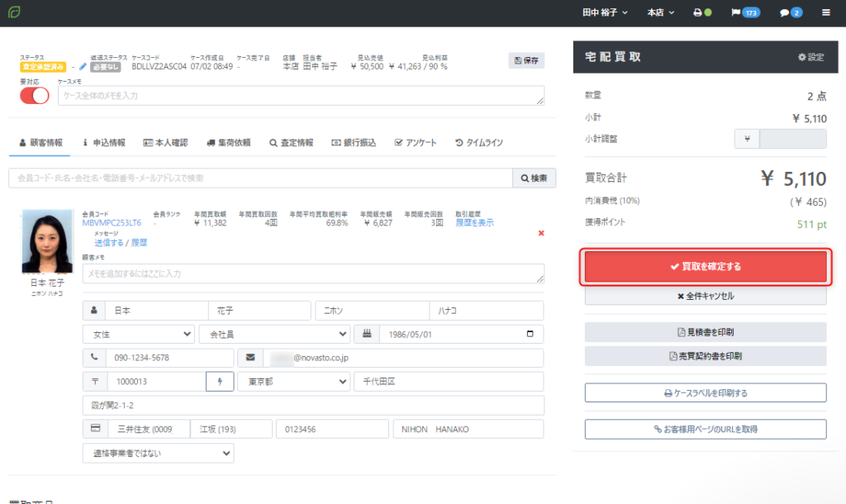
Task: Open the hamburger menu
Action: point(825,12)
